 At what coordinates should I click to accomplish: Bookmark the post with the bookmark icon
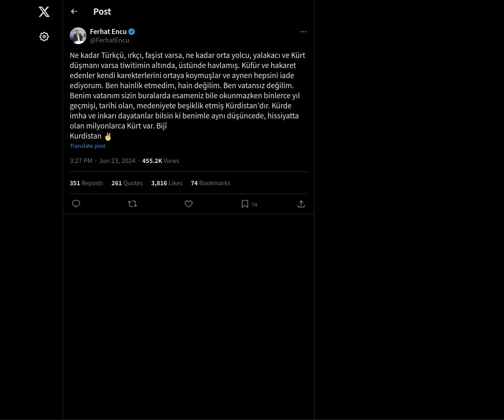[245, 204]
